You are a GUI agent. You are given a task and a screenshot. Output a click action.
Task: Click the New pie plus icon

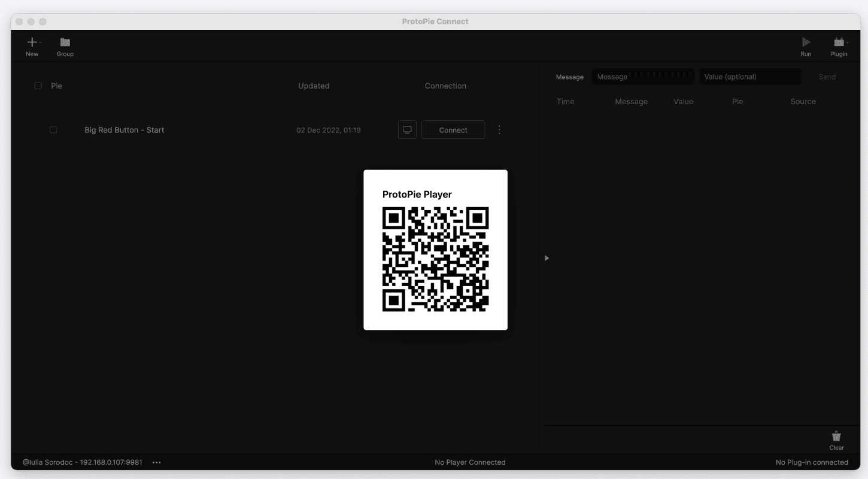(32, 42)
